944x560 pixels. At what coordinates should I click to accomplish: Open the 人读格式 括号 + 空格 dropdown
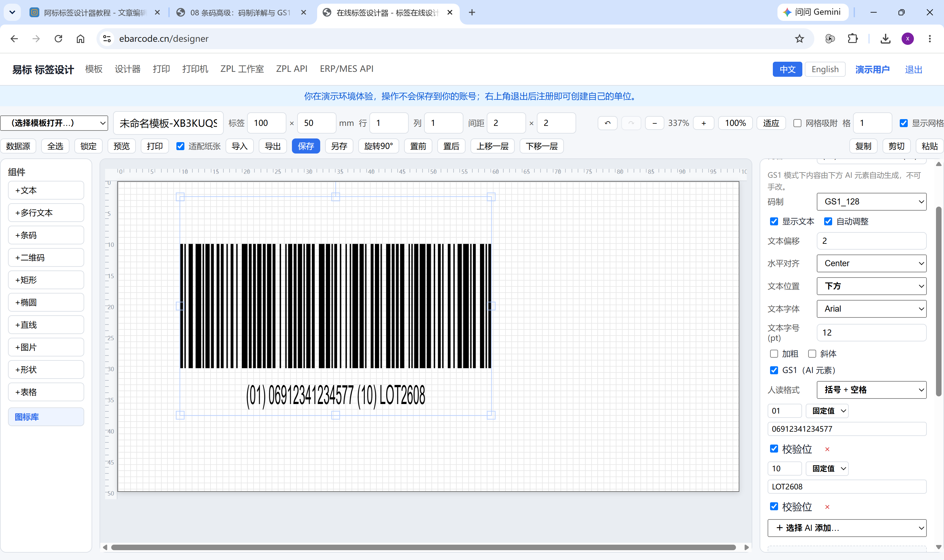871,390
